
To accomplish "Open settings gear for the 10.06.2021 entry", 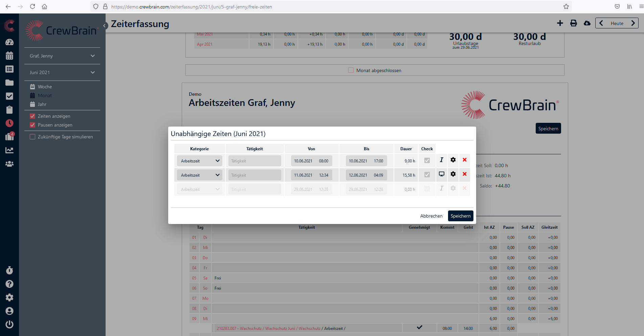I will pos(453,160).
